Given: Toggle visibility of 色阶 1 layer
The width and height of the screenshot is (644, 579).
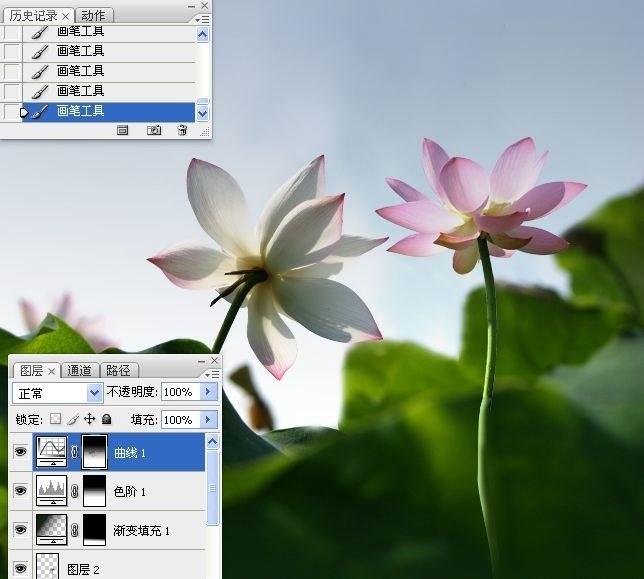Looking at the screenshot, I should click(21, 491).
